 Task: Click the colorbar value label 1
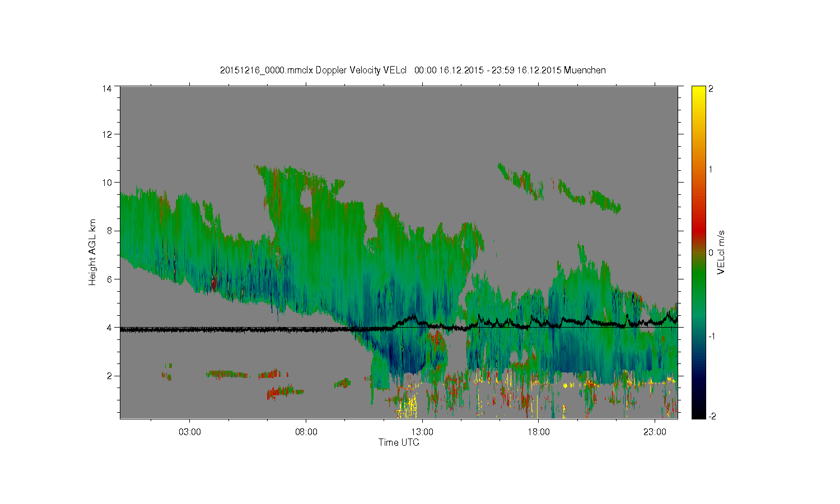point(711,169)
